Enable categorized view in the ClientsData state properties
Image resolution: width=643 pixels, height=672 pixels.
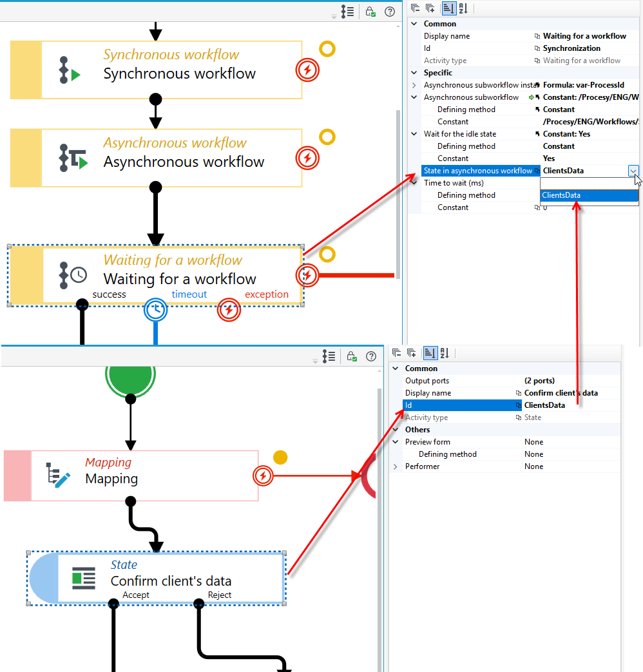pyautogui.click(x=430, y=353)
